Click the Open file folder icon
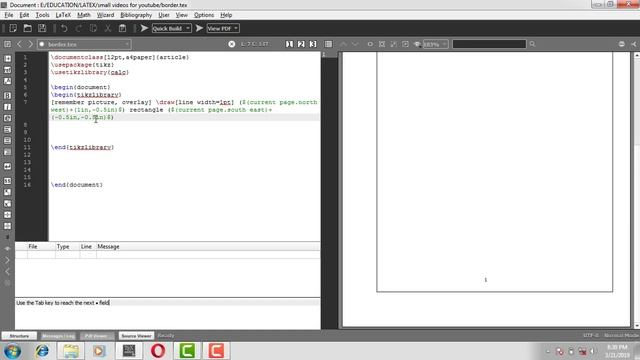 [x=27, y=28]
